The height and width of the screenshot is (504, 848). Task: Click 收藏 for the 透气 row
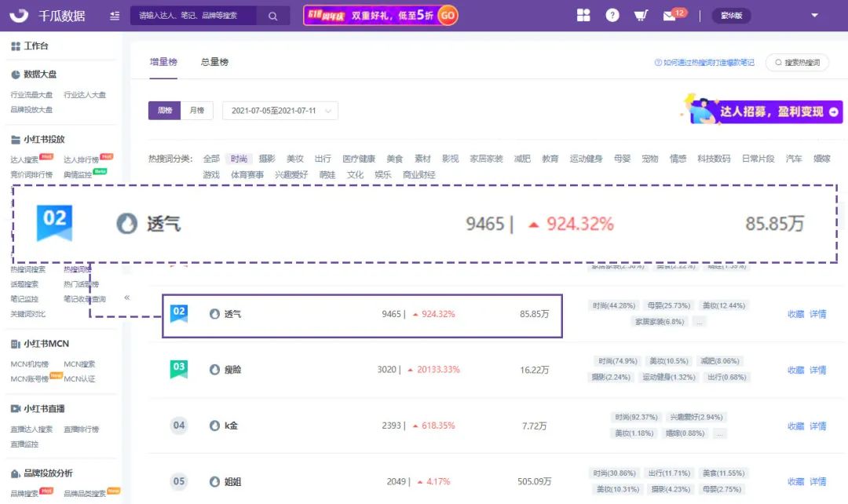tap(795, 314)
